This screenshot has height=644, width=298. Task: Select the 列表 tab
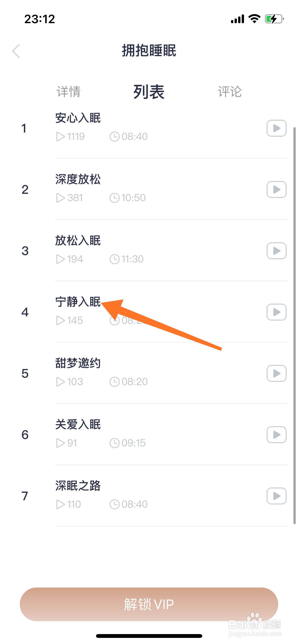[149, 92]
